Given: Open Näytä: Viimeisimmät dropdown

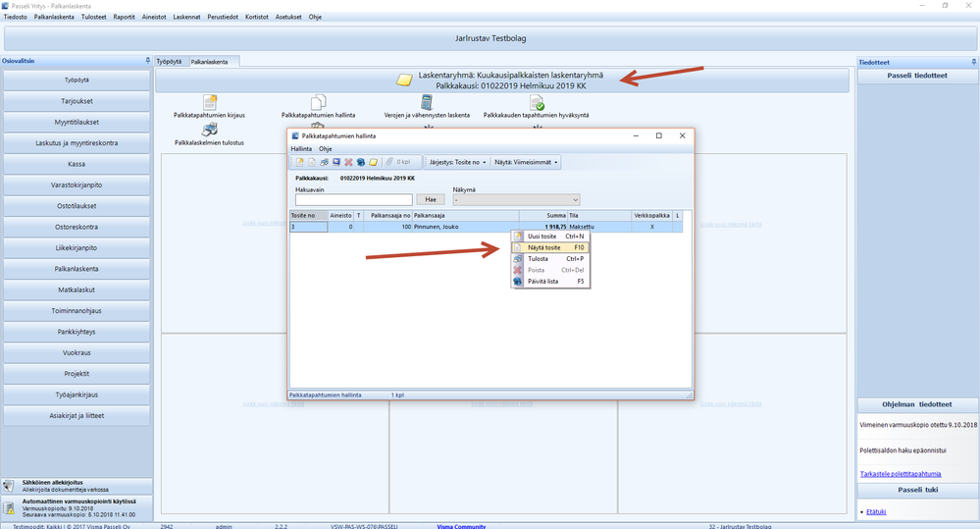Looking at the screenshot, I should point(526,162).
